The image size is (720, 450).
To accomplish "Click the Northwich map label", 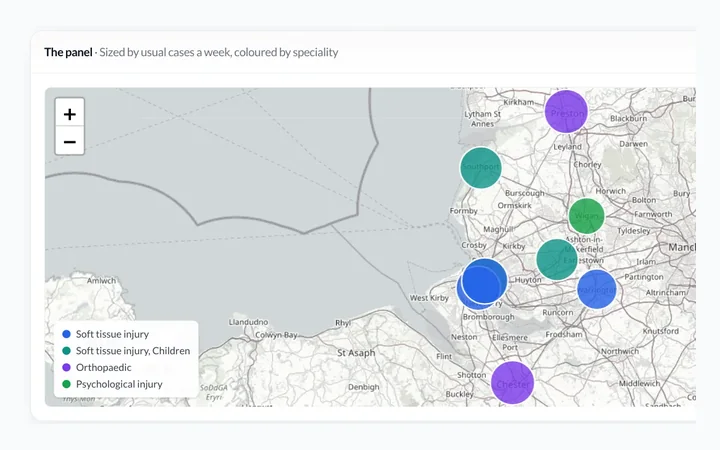I will point(620,351).
